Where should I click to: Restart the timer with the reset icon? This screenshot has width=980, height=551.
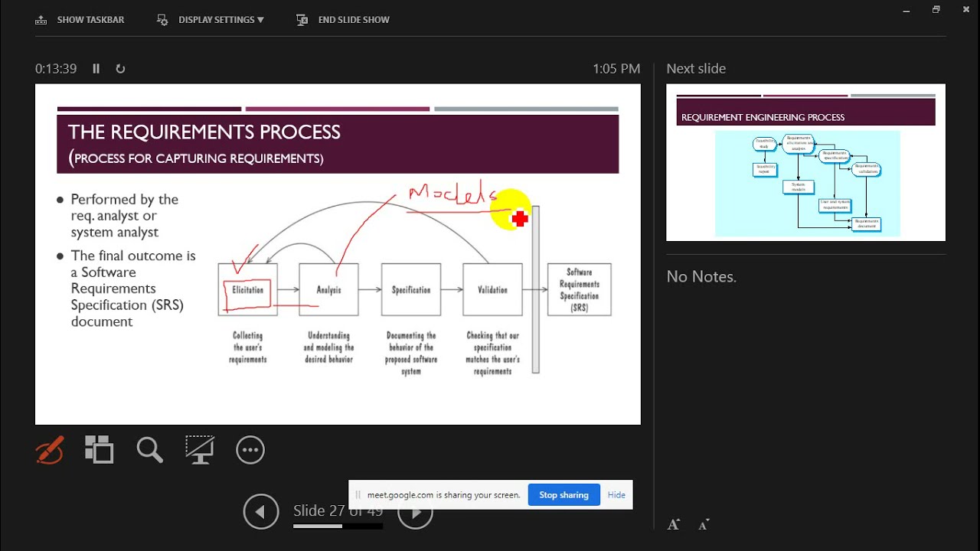tap(120, 68)
